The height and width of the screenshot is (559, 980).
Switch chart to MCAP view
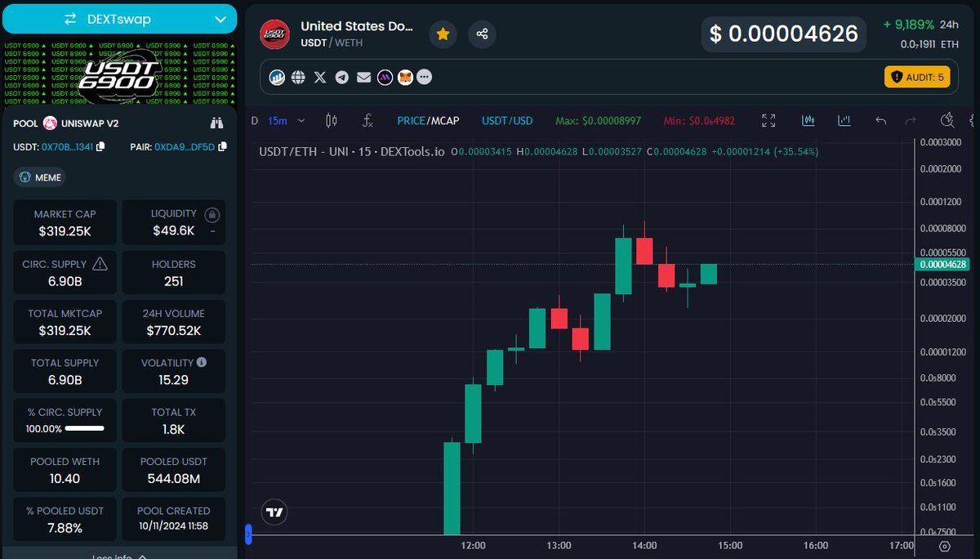[x=444, y=121]
